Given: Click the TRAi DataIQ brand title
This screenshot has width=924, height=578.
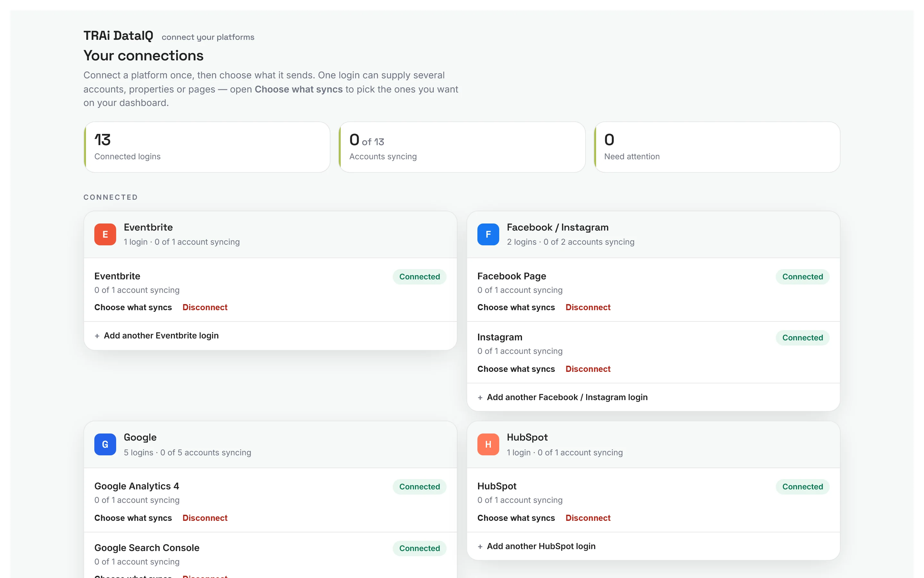Looking at the screenshot, I should click(118, 36).
